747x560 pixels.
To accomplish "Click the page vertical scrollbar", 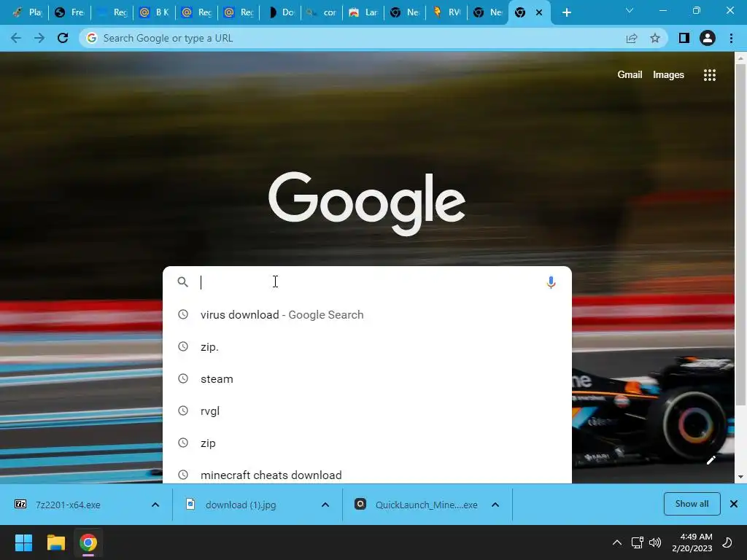I will pyautogui.click(x=740, y=233).
